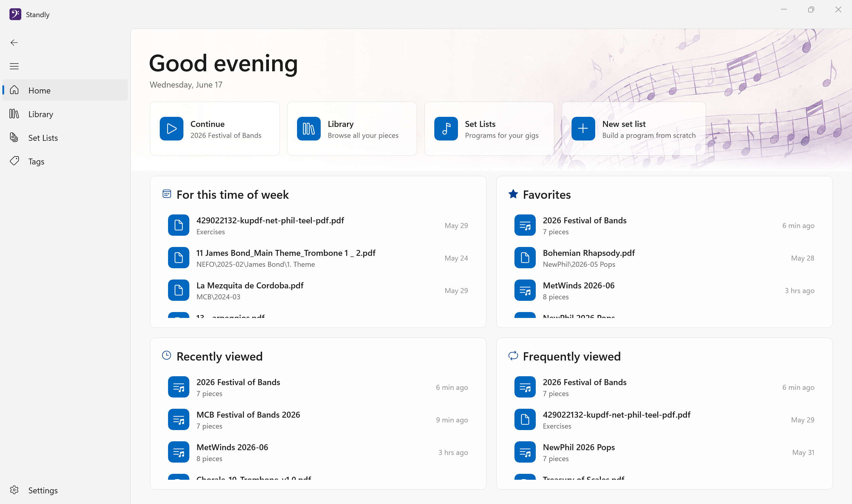Click the Library card books icon

[309, 129]
